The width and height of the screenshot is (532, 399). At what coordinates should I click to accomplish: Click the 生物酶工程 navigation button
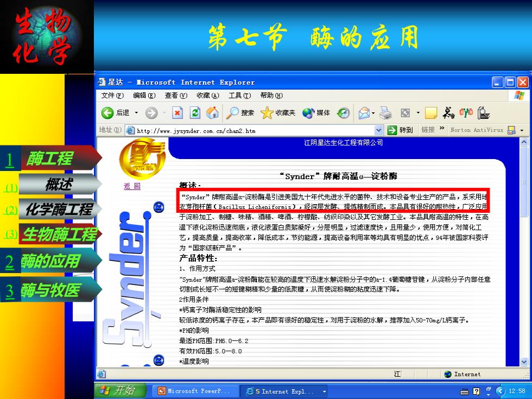coord(60,234)
